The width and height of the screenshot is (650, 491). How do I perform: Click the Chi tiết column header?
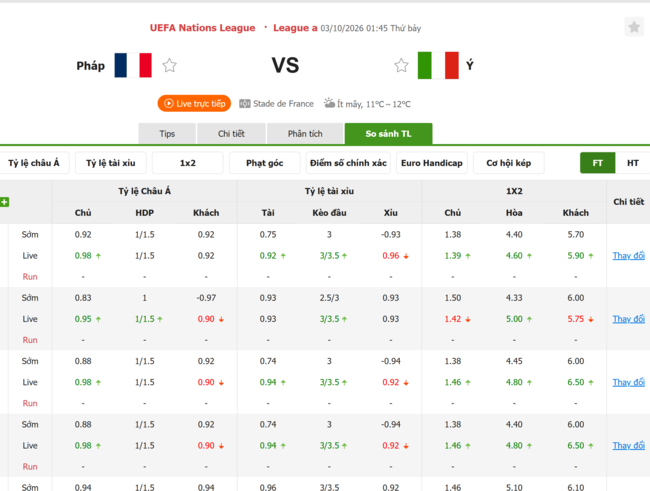coord(628,202)
